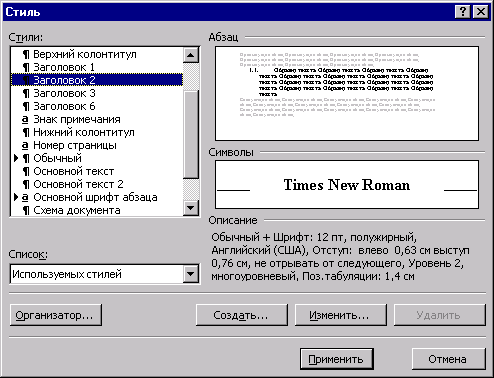Click the styles list scroll up arrow
This screenshot has width=494, height=378.
(x=191, y=55)
